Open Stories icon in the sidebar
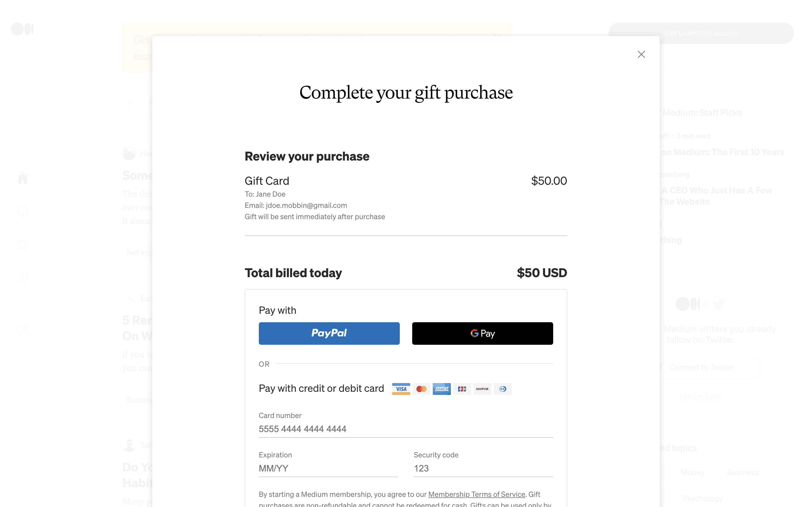Image resolution: width=812 pixels, height=507 pixels. pos(23,278)
